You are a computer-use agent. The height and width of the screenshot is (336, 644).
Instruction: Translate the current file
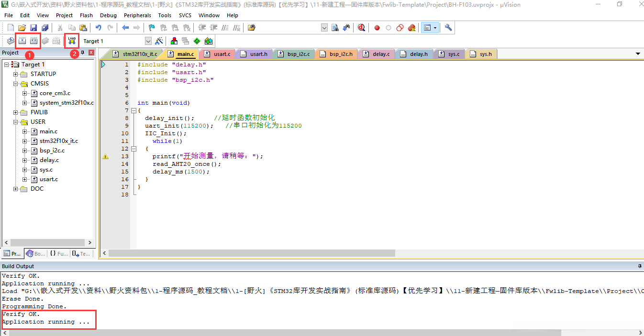11,41
